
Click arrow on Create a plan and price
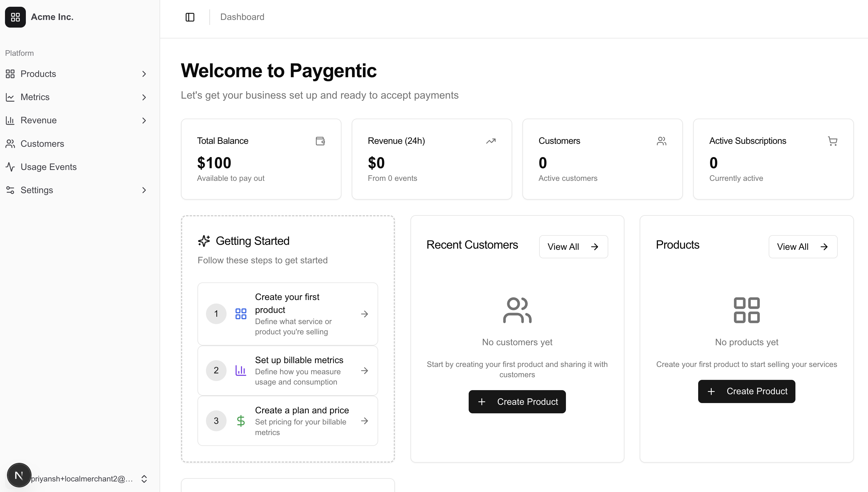tap(365, 421)
